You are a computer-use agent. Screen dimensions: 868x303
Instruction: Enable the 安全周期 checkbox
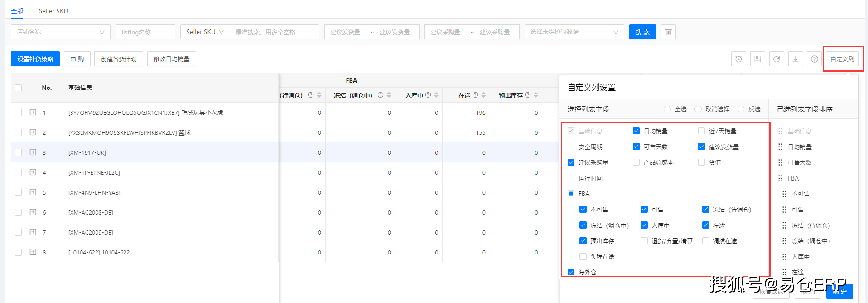(571, 147)
